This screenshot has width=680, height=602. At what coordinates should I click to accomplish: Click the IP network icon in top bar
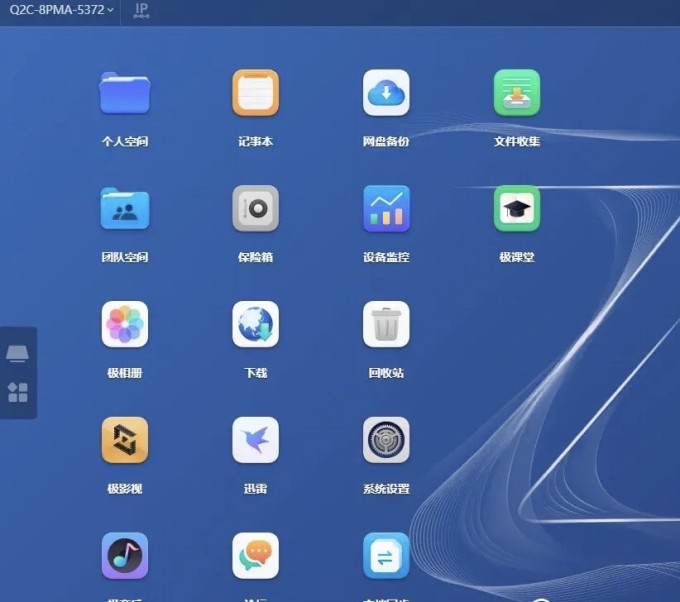[x=141, y=10]
